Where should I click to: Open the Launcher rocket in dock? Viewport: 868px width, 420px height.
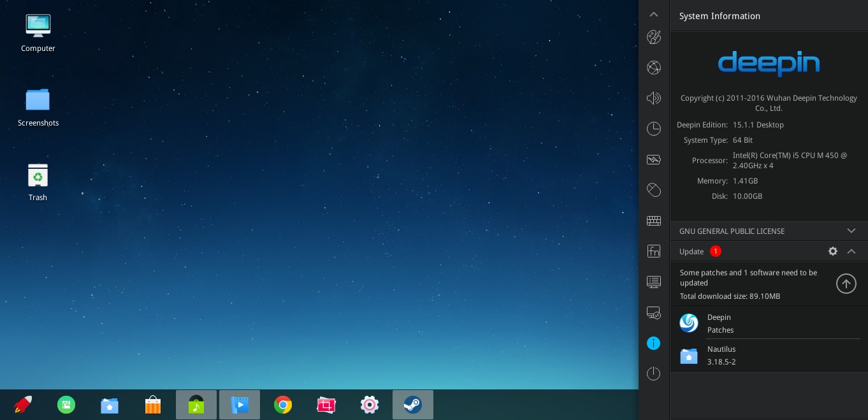pos(23,405)
